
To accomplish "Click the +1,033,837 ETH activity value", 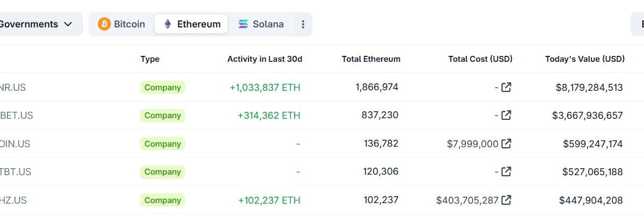I will 265,87.
